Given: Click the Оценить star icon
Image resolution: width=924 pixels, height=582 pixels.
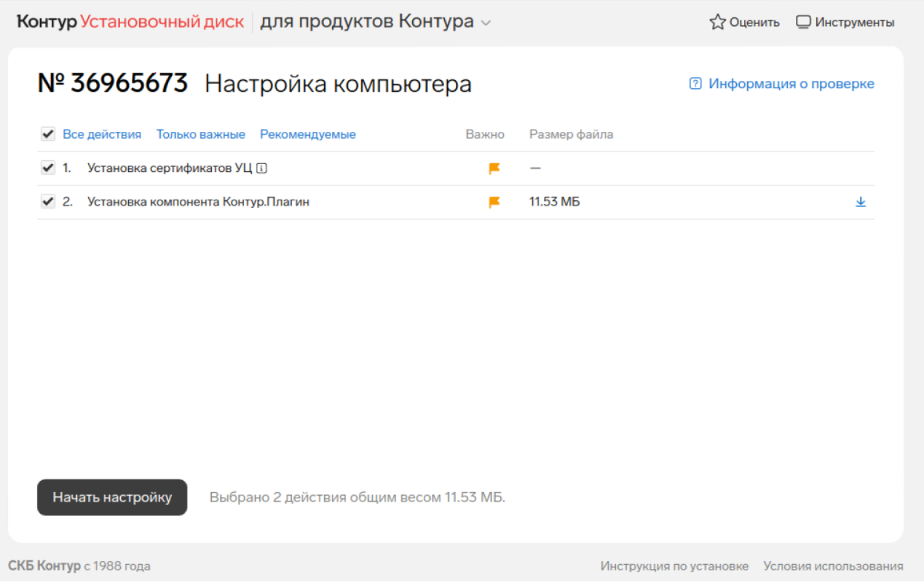Looking at the screenshot, I should click(x=717, y=21).
